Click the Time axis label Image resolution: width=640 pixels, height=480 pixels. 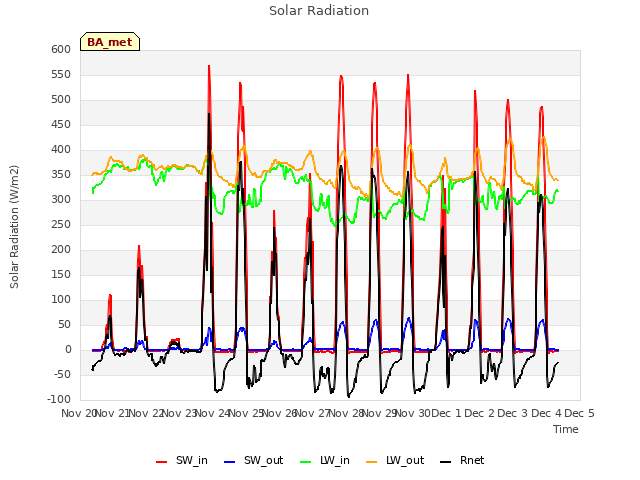pos(566,429)
